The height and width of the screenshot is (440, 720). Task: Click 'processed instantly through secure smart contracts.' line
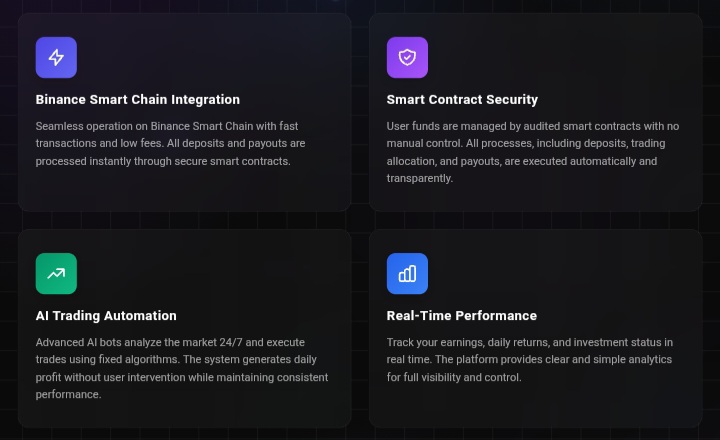(163, 161)
